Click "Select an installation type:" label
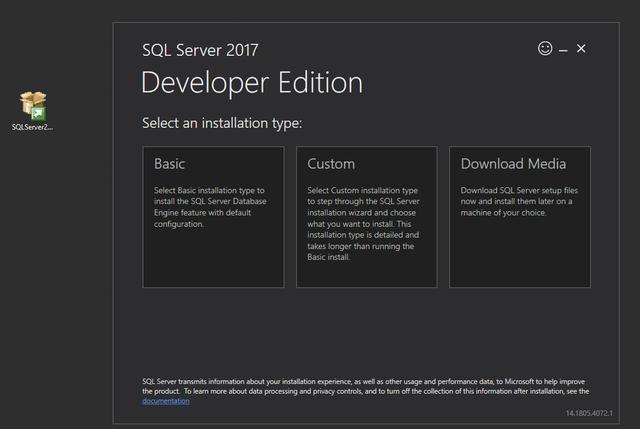Image resolution: width=640 pixels, height=429 pixels. [x=222, y=123]
